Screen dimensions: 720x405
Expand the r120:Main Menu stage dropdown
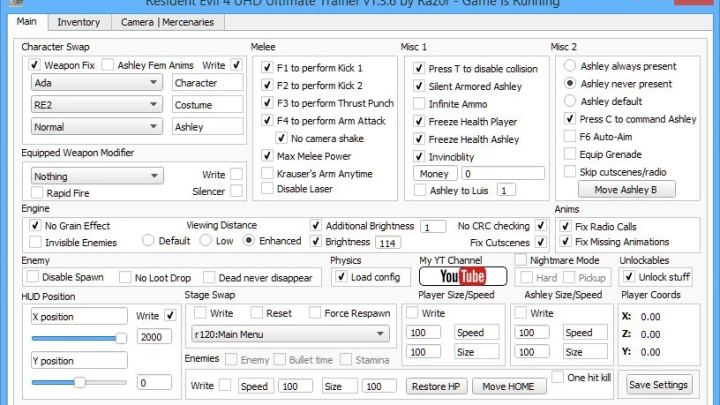coord(290,334)
